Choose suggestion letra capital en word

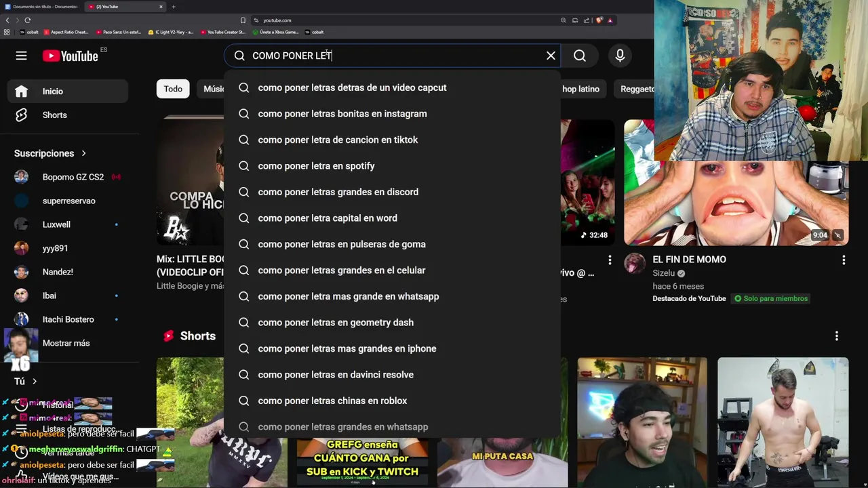[392, 218]
